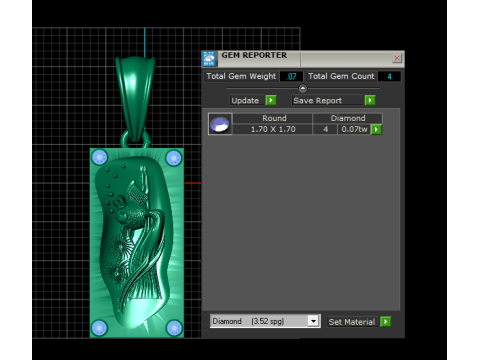The height and width of the screenshot is (360, 480).
Task: Click the Save Report button
Action: (x=327, y=100)
